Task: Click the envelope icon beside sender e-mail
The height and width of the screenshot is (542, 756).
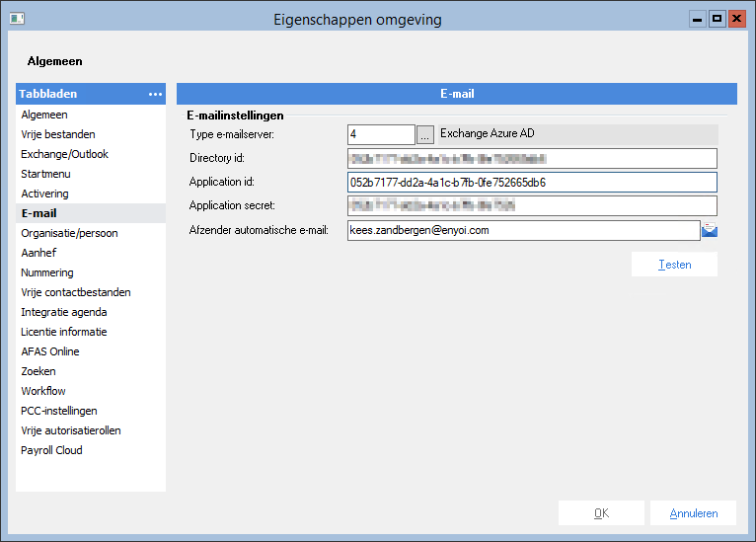Action: click(710, 230)
